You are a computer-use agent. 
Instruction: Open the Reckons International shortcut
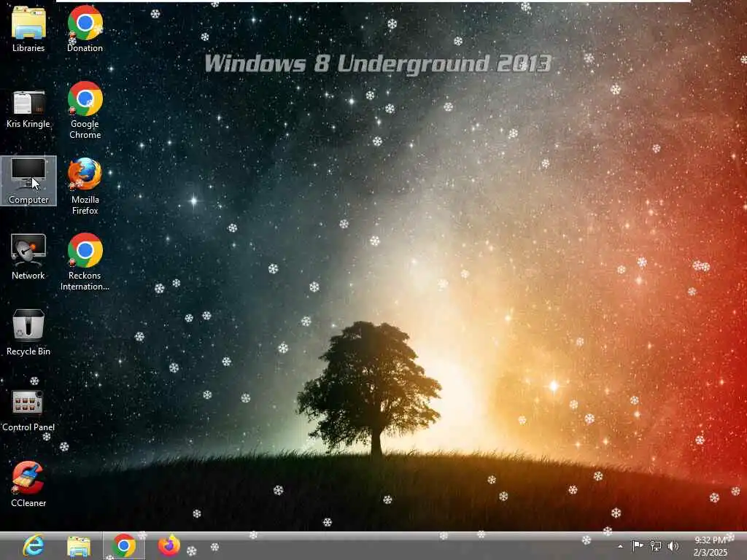point(85,262)
